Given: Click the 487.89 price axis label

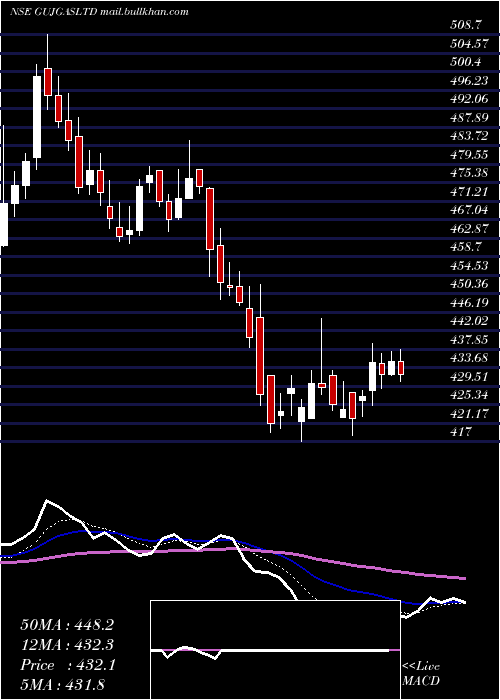Looking at the screenshot, I should 469,117.
